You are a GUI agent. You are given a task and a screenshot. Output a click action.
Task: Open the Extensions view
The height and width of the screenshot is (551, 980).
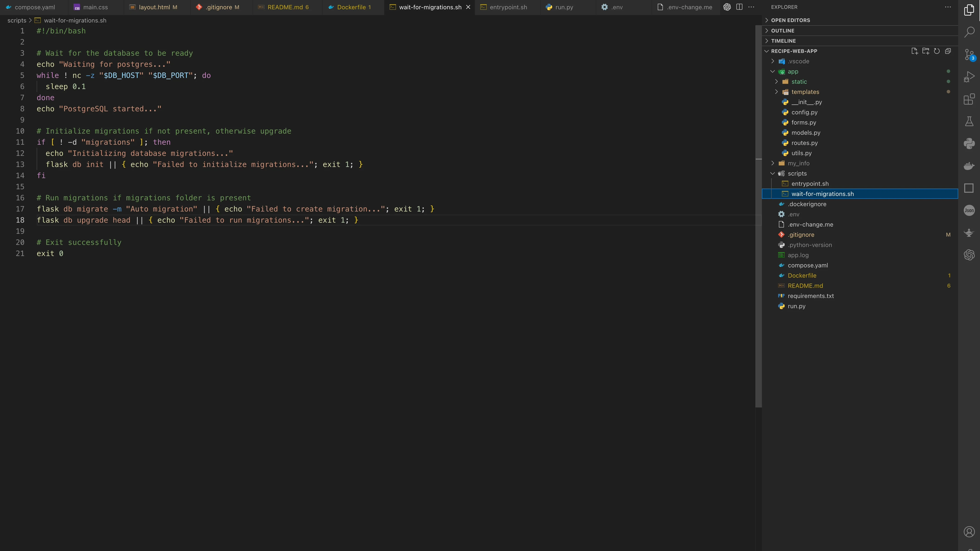coord(969,99)
